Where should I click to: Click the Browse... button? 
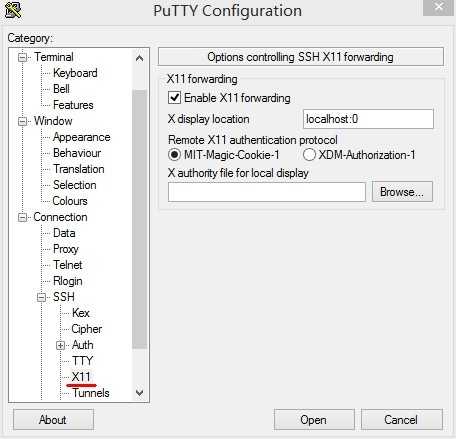tap(402, 192)
